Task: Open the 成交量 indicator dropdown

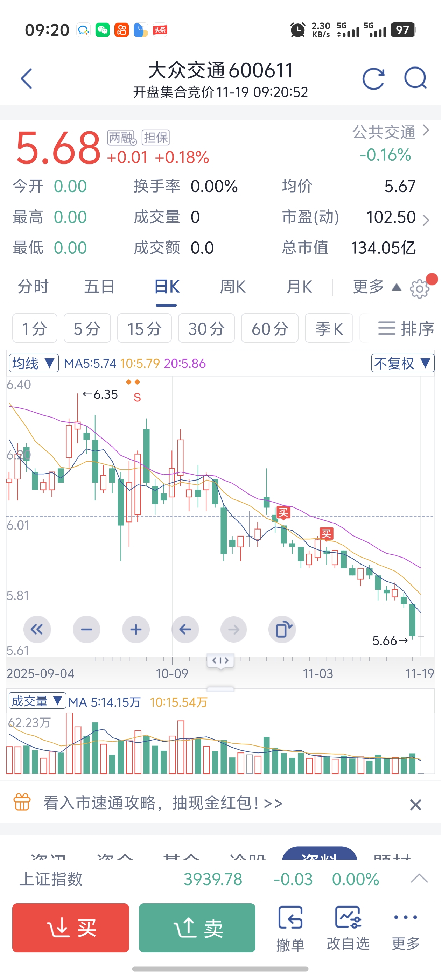Action: click(x=37, y=701)
